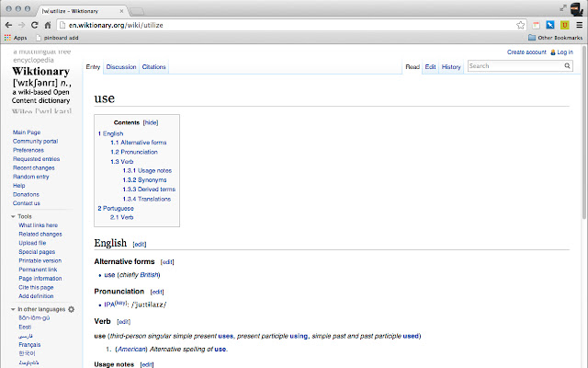The height and width of the screenshot is (368, 588).
Task: Open the IPA key link
Action: coord(120,303)
